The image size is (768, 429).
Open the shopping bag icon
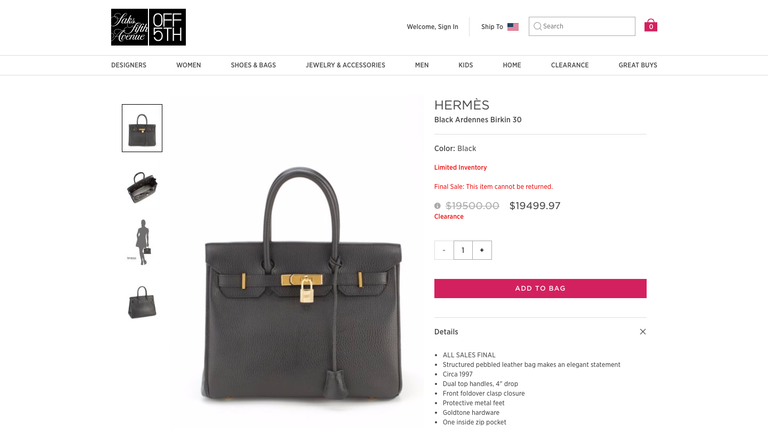650,25
